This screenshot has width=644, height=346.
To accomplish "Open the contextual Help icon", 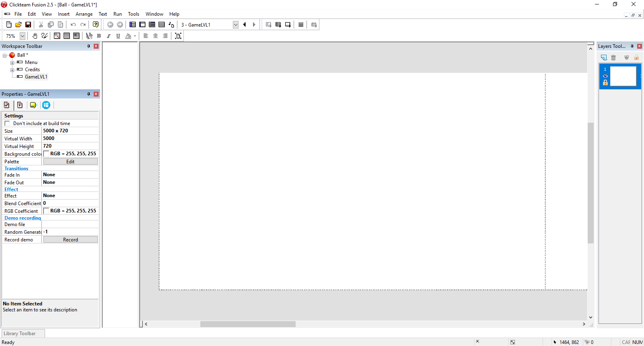I will [95, 25].
